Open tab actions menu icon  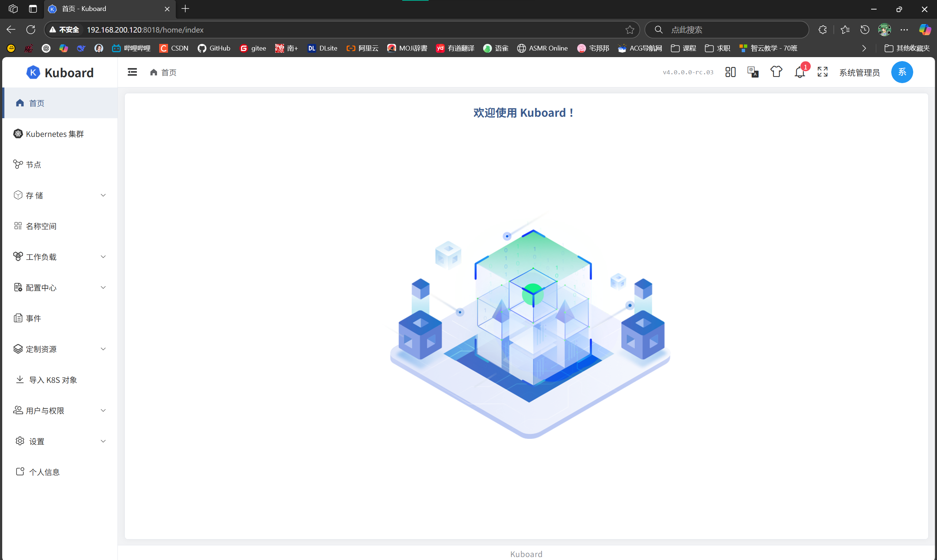(33, 9)
